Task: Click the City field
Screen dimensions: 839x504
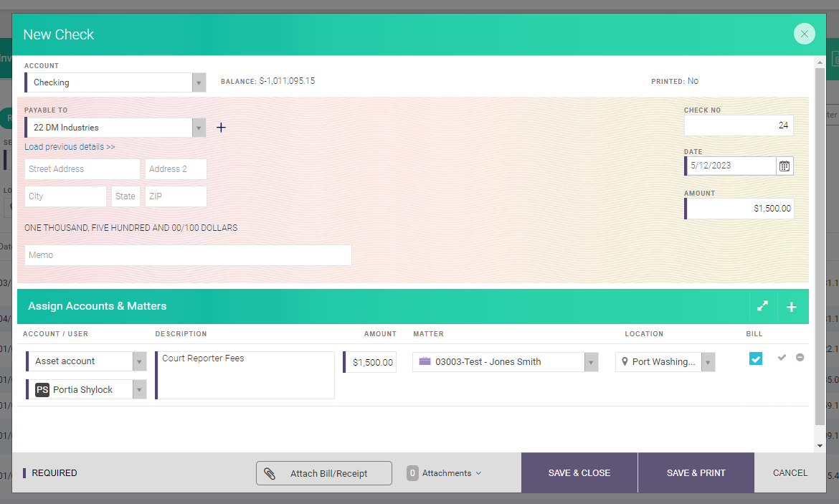Action: point(65,196)
